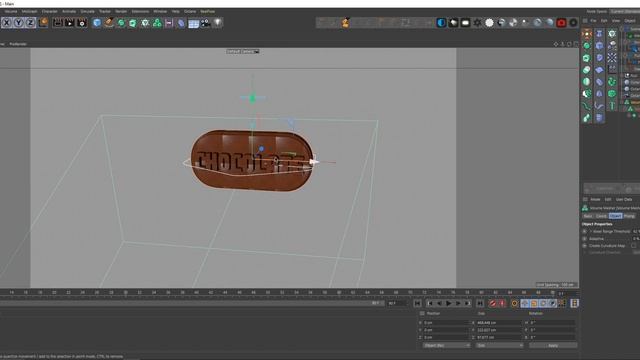Open the MoGraph menu
Image resolution: width=640 pixels, height=360 pixels.
point(29,11)
